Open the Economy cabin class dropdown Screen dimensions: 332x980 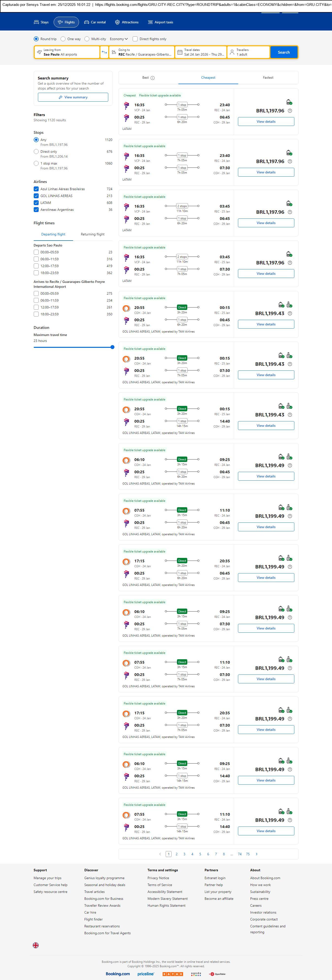[118, 39]
